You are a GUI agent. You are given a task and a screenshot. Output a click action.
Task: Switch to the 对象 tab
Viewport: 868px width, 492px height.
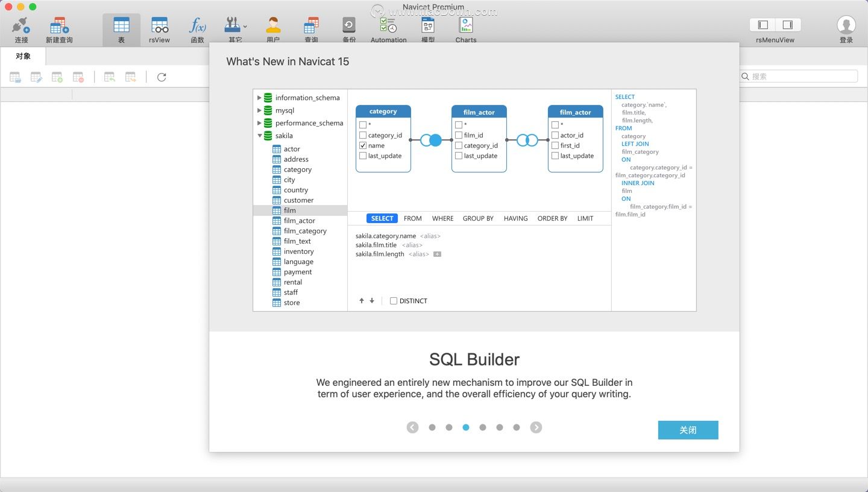tap(23, 56)
